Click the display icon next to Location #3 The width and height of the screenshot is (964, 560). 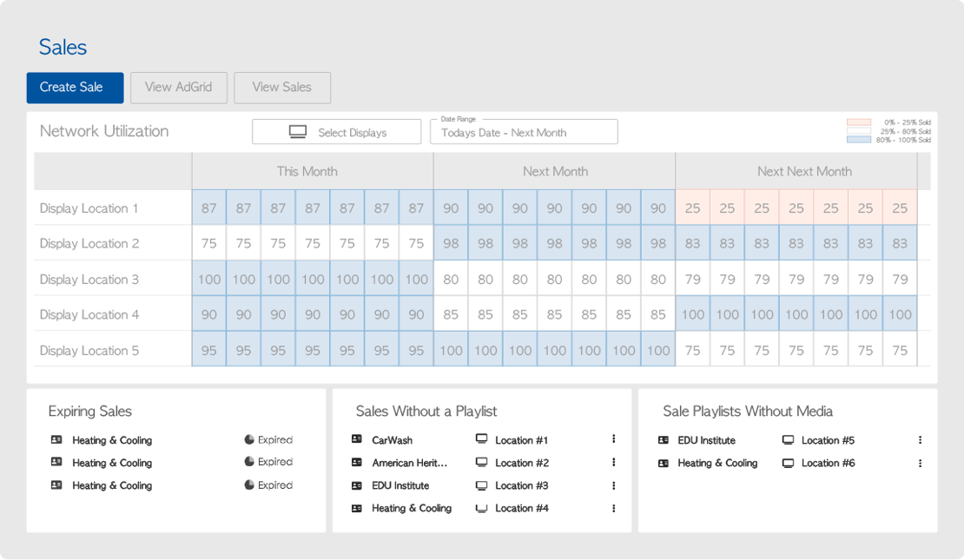click(x=481, y=485)
